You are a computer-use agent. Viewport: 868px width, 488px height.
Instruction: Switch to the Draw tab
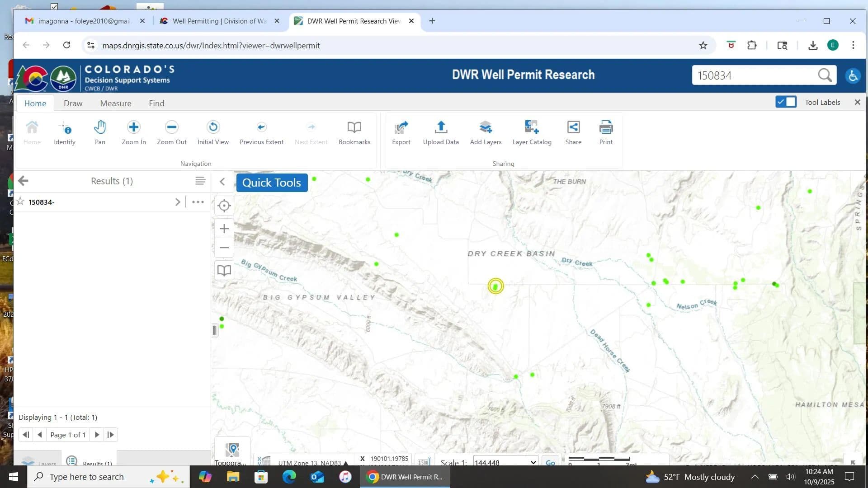point(73,103)
